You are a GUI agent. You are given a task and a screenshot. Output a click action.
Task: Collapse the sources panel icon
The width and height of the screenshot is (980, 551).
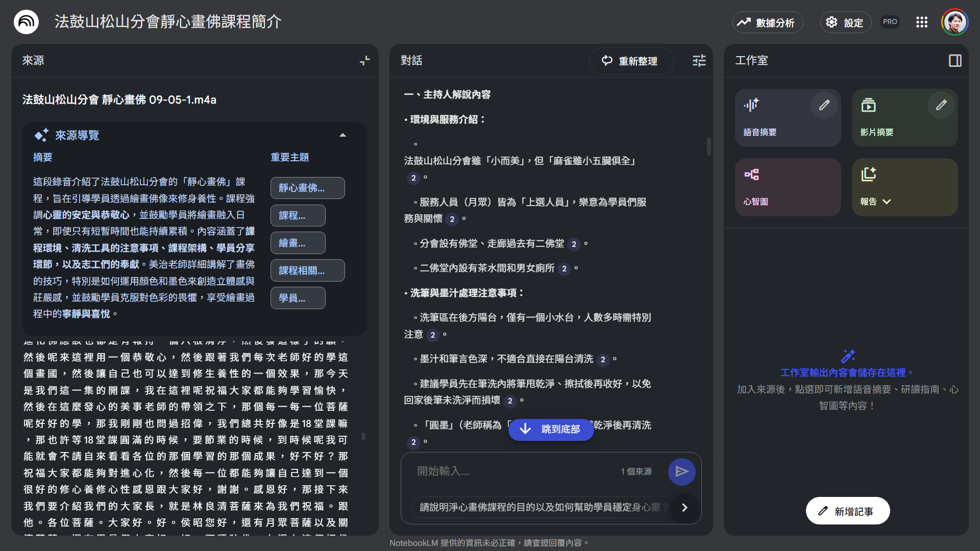[x=364, y=61]
